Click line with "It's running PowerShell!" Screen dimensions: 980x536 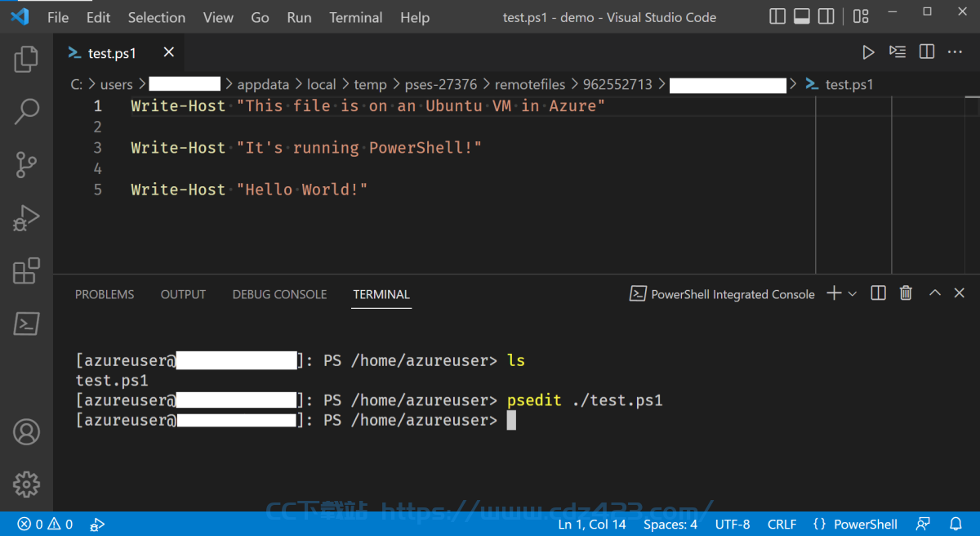(x=306, y=148)
